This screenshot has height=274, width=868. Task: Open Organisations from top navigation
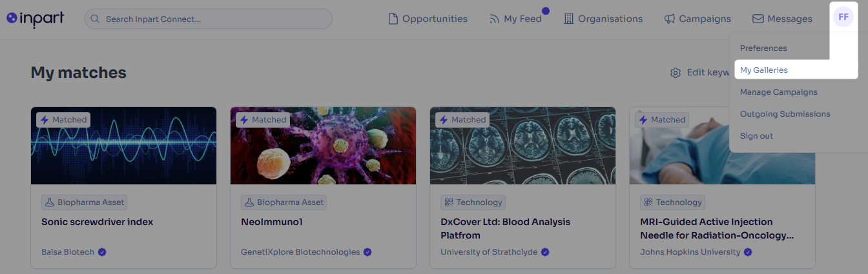(603, 19)
